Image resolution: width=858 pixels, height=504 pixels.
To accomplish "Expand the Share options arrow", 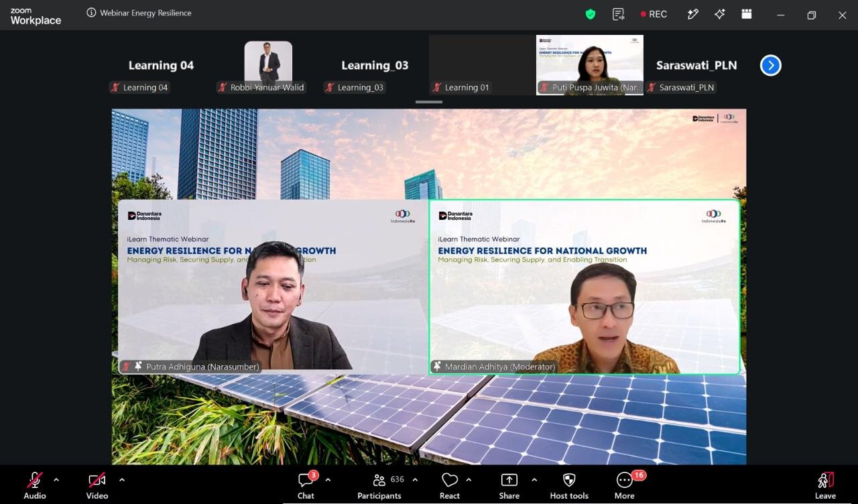I will click(x=534, y=480).
